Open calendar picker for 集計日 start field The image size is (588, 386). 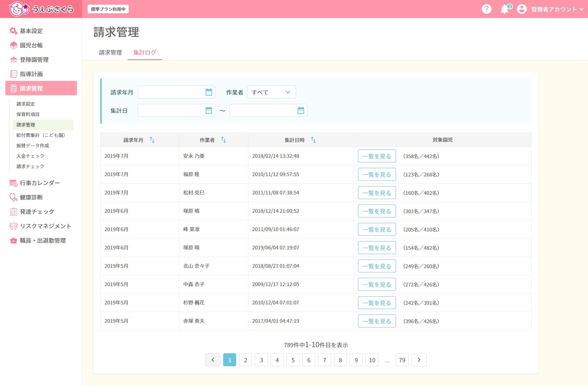pyautogui.click(x=209, y=110)
